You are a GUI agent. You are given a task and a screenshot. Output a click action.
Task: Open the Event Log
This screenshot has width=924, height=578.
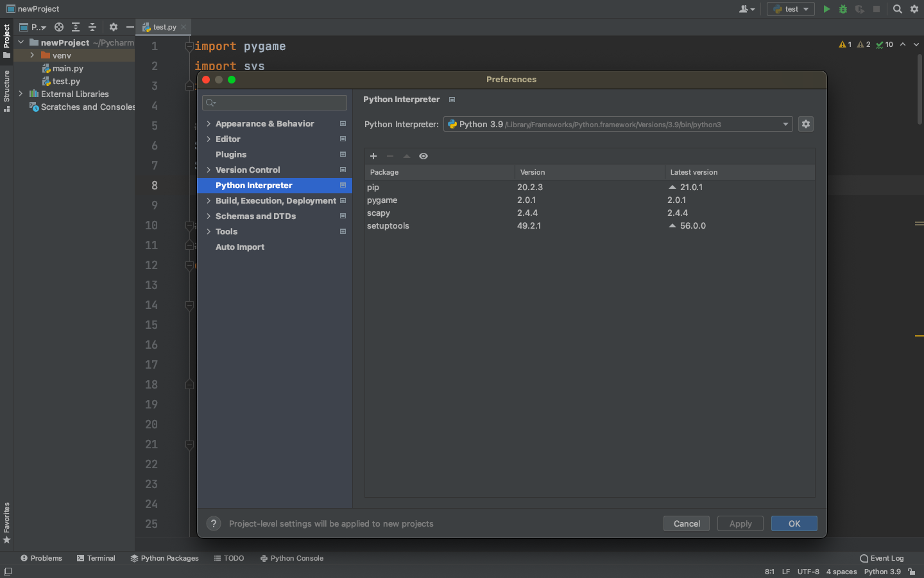pyautogui.click(x=882, y=558)
